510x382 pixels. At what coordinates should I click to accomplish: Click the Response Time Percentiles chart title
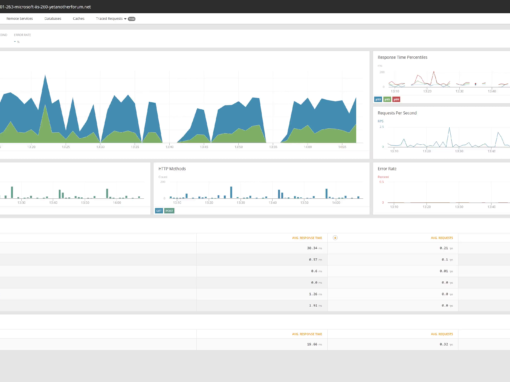(x=402, y=57)
